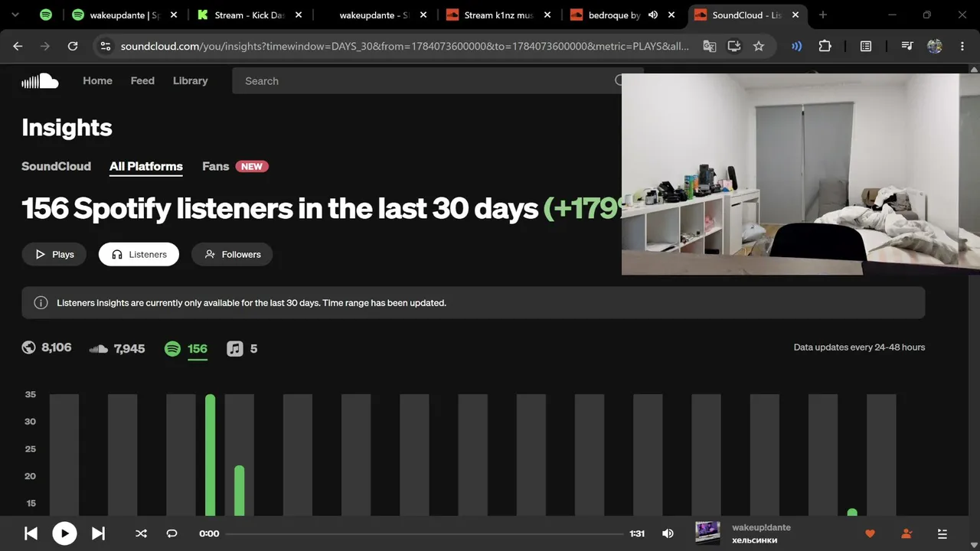
Task: Open the All Platforms insights tab
Action: click(x=146, y=166)
